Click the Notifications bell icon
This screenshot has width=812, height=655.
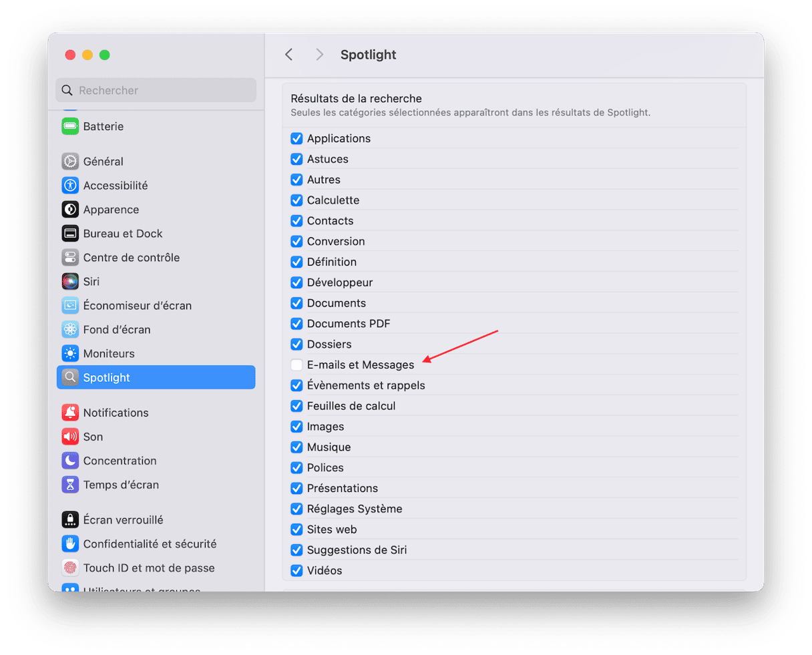pyautogui.click(x=70, y=413)
